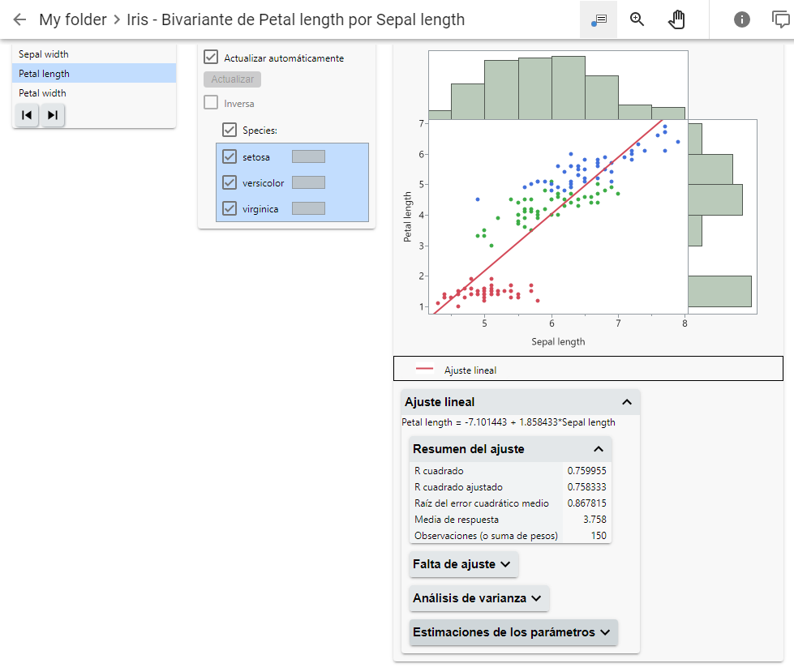Activate the magnifier zoom tool
The image size is (794, 672).
(x=637, y=19)
